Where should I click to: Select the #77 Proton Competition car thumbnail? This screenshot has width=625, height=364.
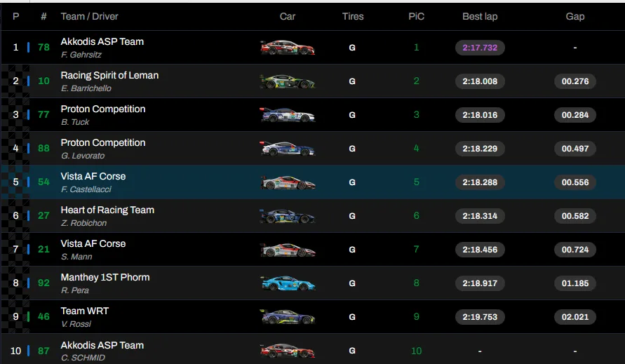click(x=287, y=115)
